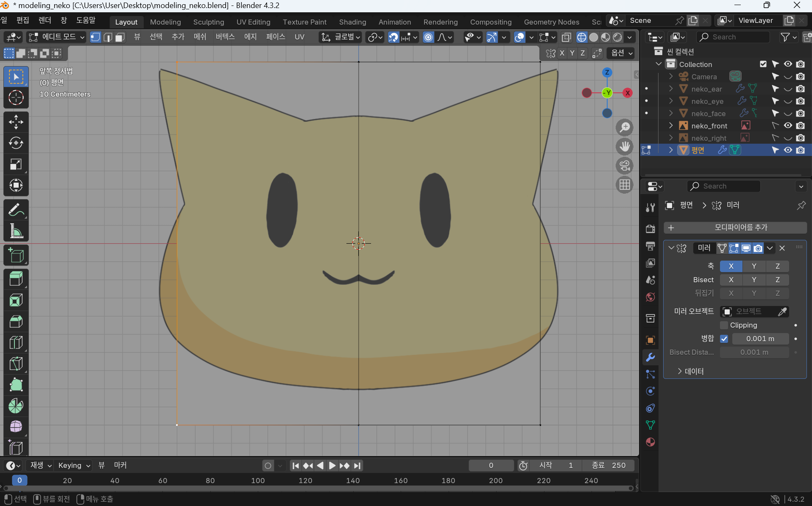Select the Move tool
This screenshot has height=506, width=812.
pos(16,122)
